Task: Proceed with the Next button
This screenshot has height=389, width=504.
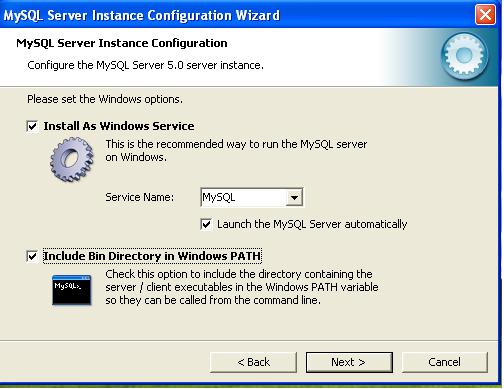Action: click(x=349, y=362)
